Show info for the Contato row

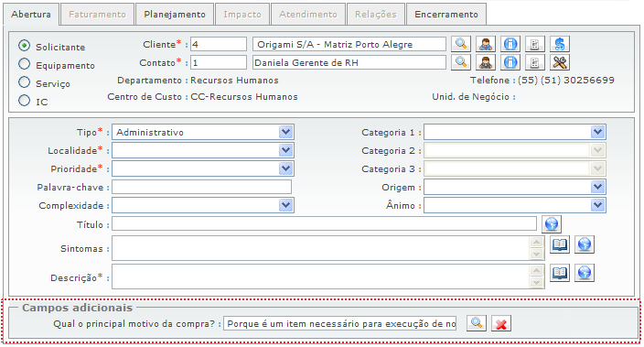510,62
